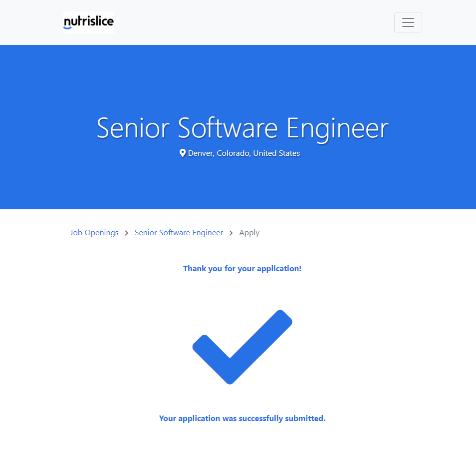Screen dimensions: 476x473
Task: Click "Denver" next to the pin icon
Action: coord(201,153)
